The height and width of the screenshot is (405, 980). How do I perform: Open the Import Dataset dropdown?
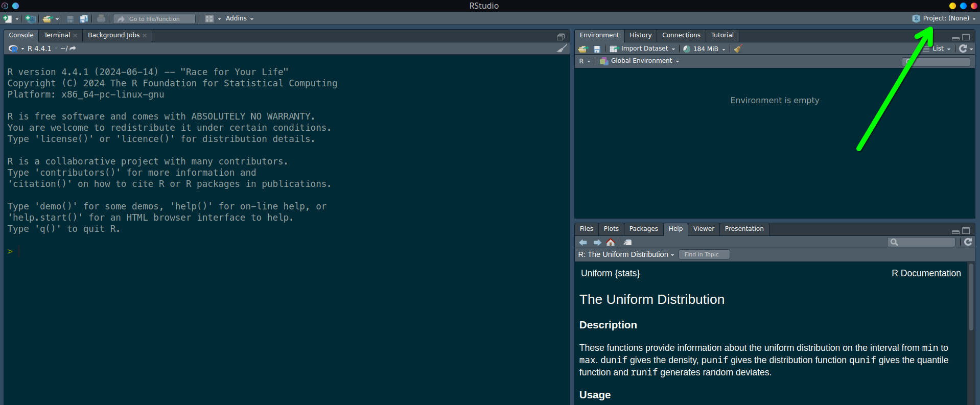[642, 49]
